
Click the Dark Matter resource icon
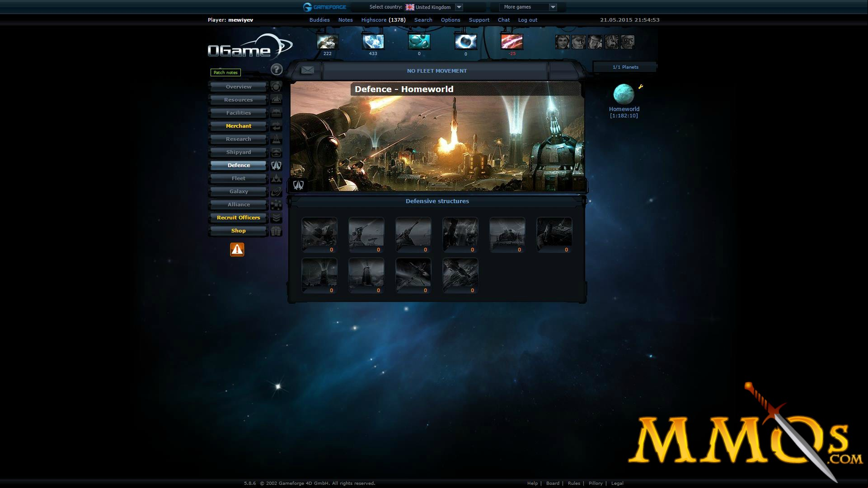coord(466,42)
